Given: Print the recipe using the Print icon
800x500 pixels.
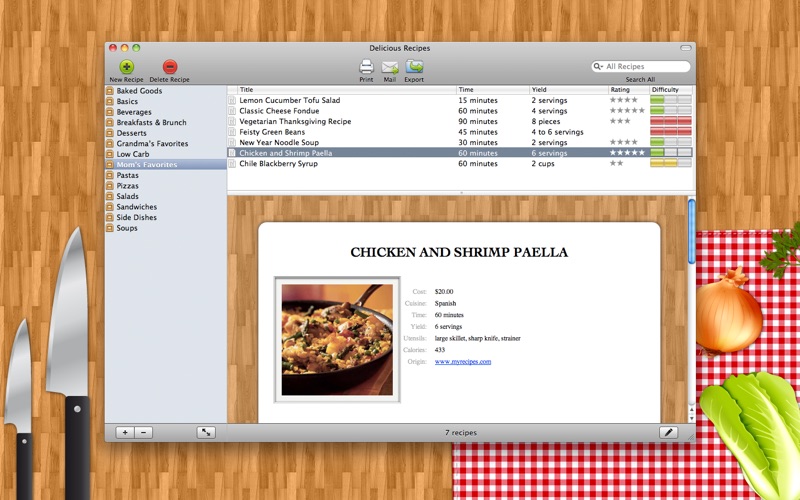Looking at the screenshot, I should 366,67.
